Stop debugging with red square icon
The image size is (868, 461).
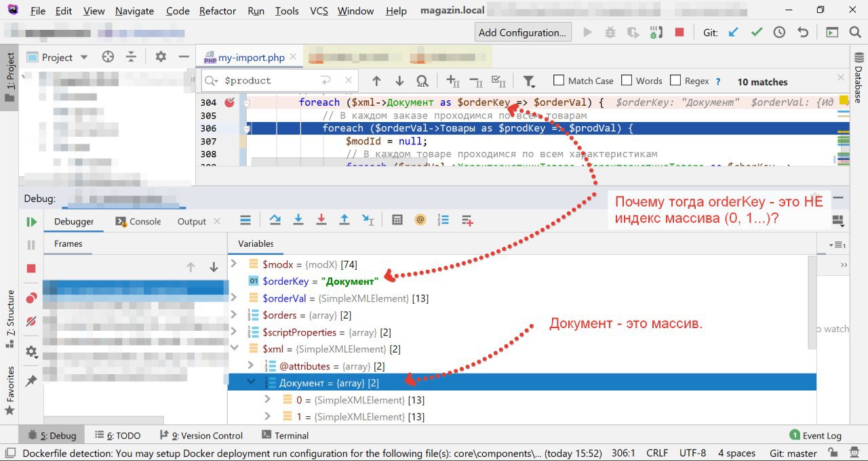coord(31,268)
